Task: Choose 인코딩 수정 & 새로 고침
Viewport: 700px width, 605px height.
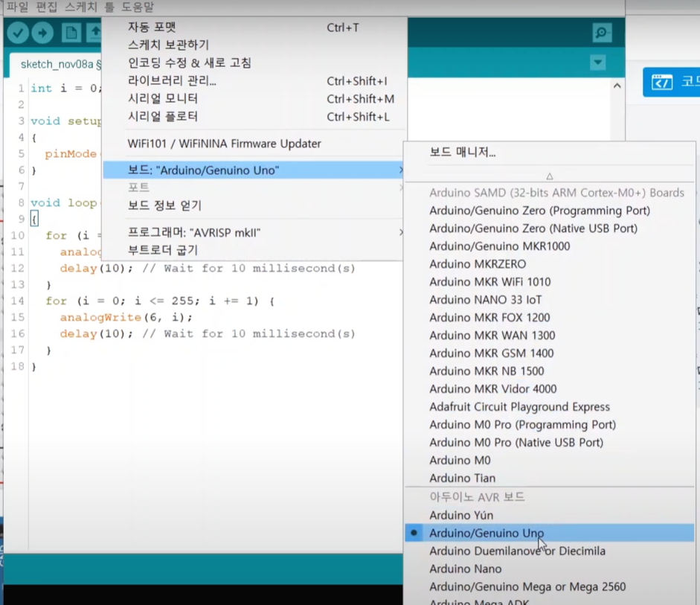Action: coord(254,63)
